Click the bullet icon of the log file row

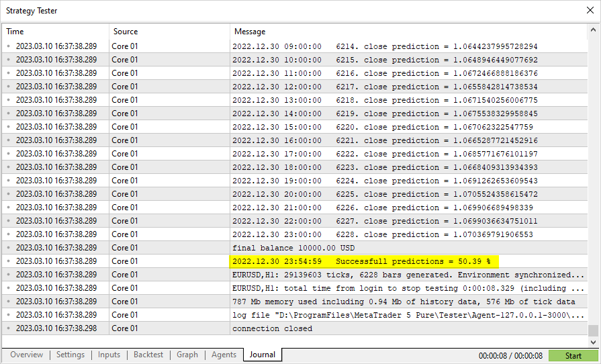pyautogui.click(x=9, y=315)
